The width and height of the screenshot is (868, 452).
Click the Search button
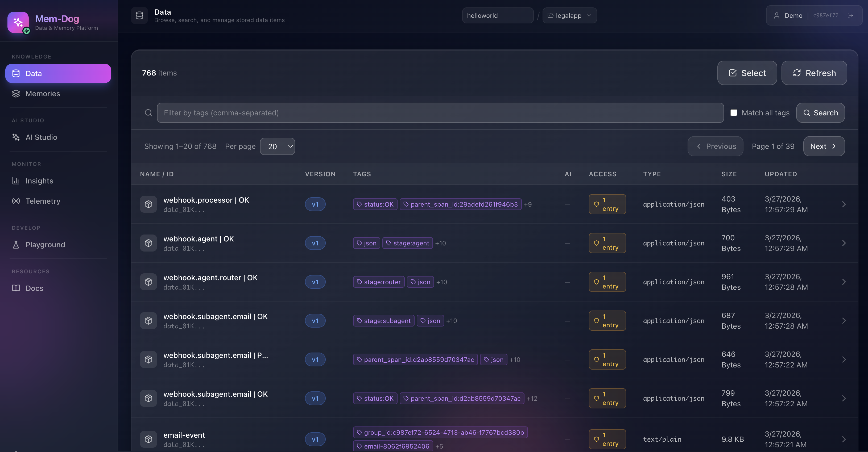coord(820,113)
